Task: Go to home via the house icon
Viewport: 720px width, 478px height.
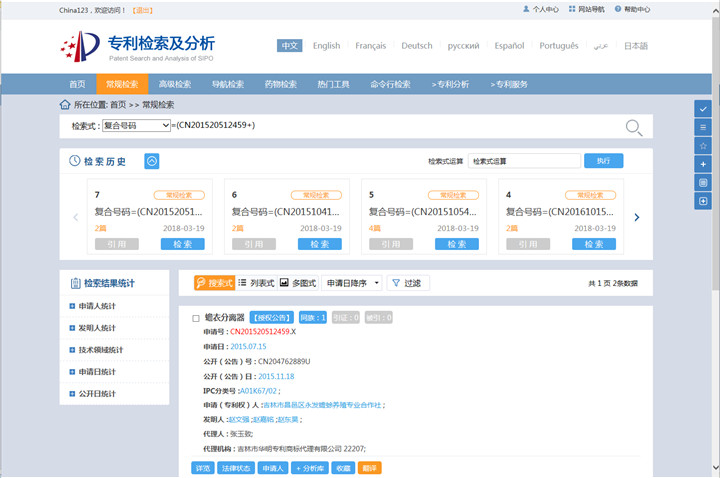Action: pos(65,105)
